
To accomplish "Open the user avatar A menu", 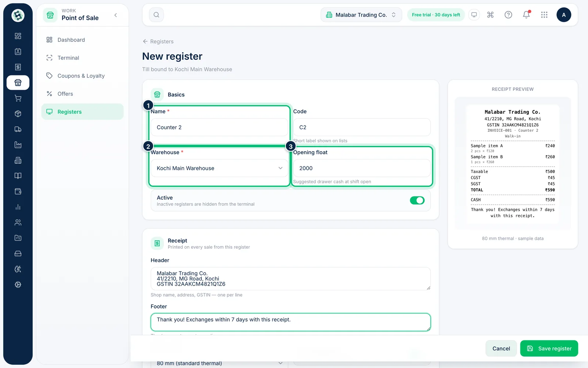I will (564, 15).
